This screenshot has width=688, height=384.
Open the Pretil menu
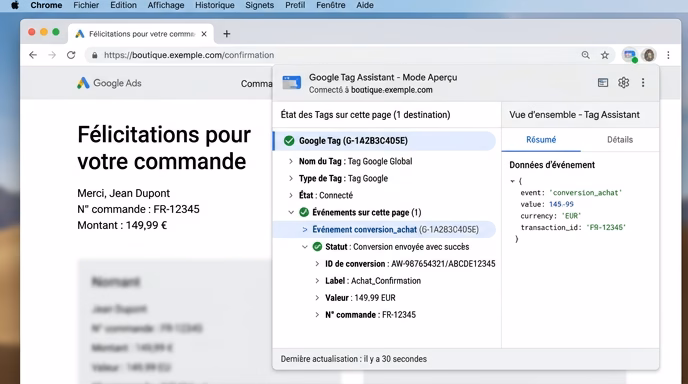click(295, 5)
